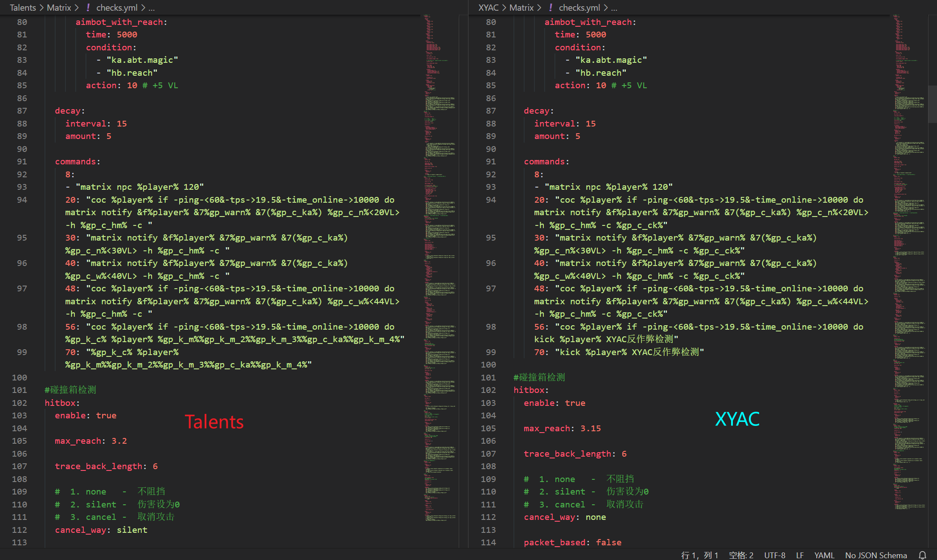This screenshot has width=937, height=560.
Task: Expand right editor checks.yml breadcrumb
Action: [579, 8]
